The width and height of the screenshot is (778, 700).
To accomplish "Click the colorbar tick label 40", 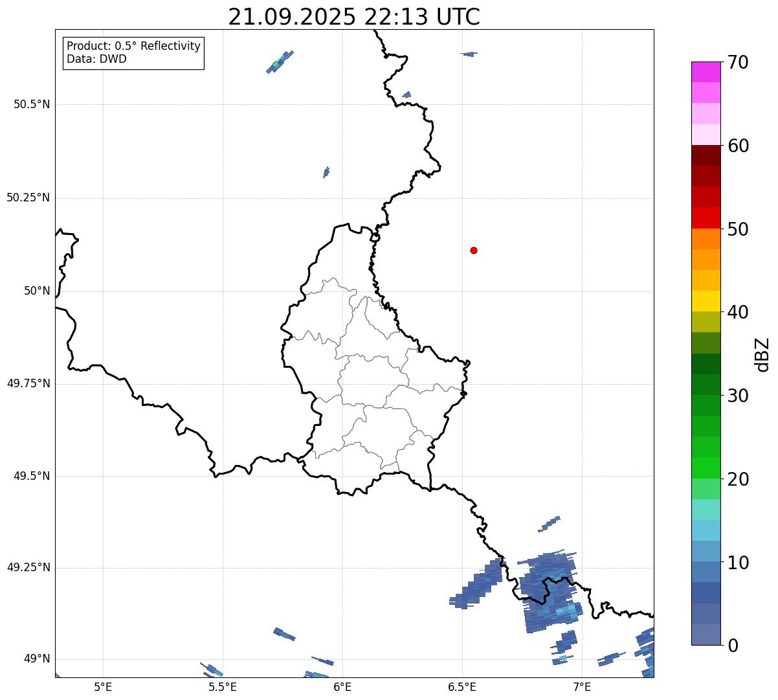I will pyautogui.click(x=738, y=312).
